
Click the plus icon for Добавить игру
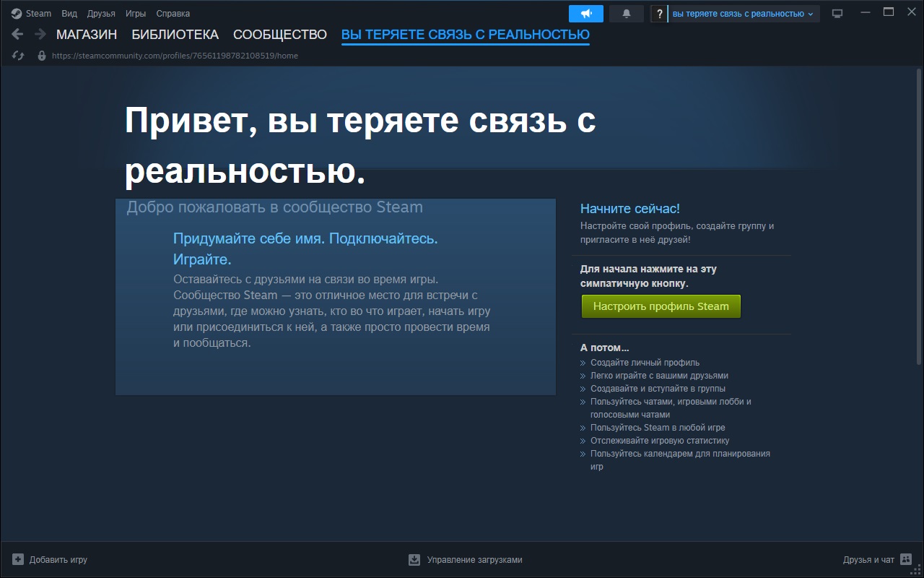click(x=18, y=559)
